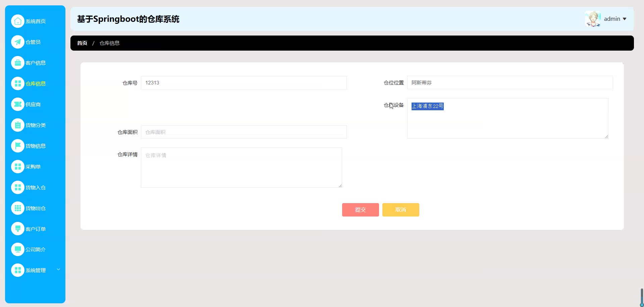Click the 仓库信息 breadcrumb text

tap(110, 43)
